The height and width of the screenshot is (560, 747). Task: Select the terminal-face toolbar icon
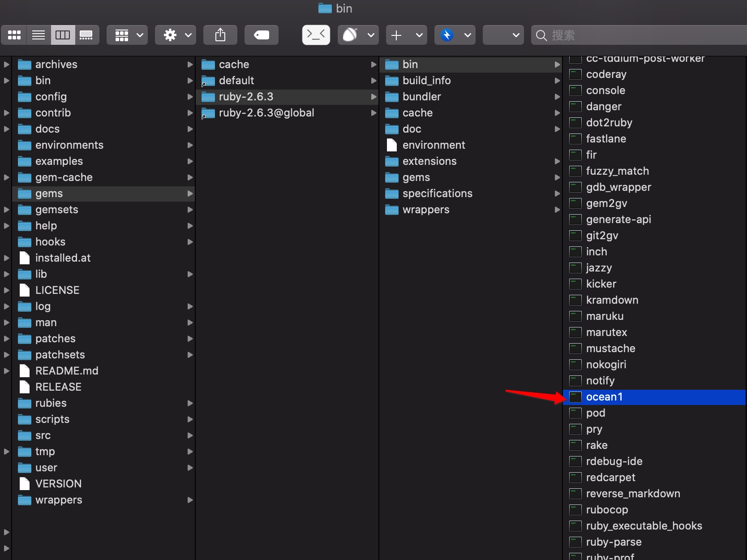click(x=316, y=35)
